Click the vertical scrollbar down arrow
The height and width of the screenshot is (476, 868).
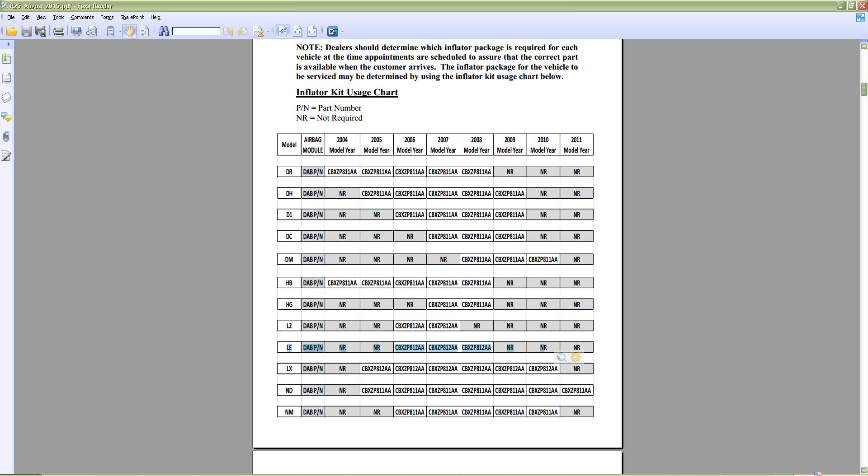(x=864, y=470)
